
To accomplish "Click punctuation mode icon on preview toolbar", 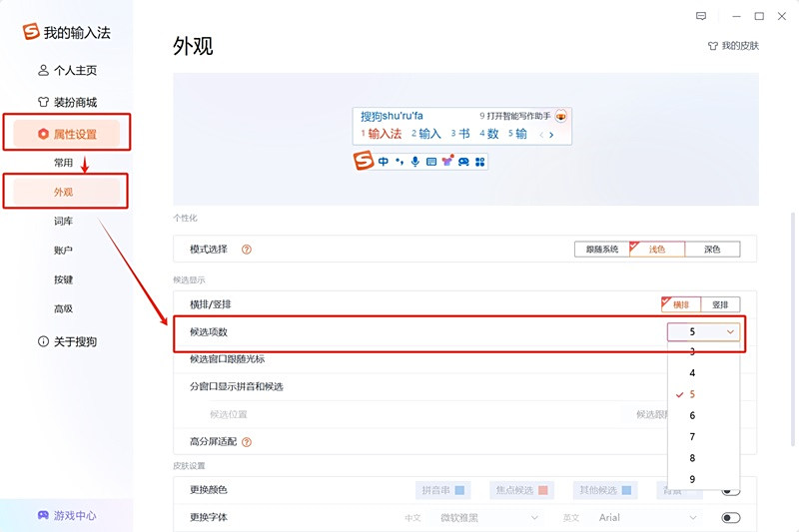I will click(399, 162).
